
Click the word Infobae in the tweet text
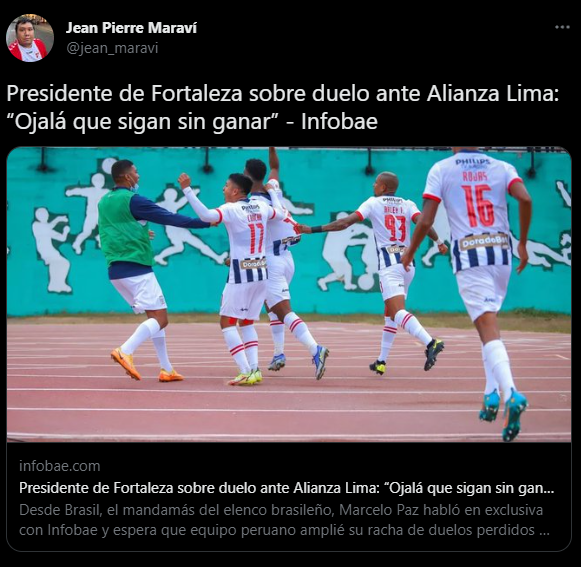(x=339, y=122)
